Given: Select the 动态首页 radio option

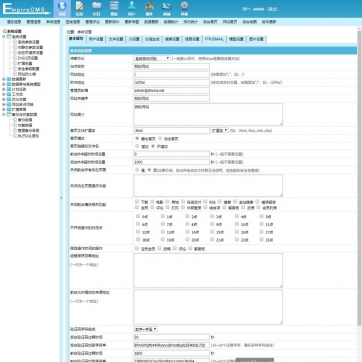Looking at the screenshot, I should pos(160,138).
